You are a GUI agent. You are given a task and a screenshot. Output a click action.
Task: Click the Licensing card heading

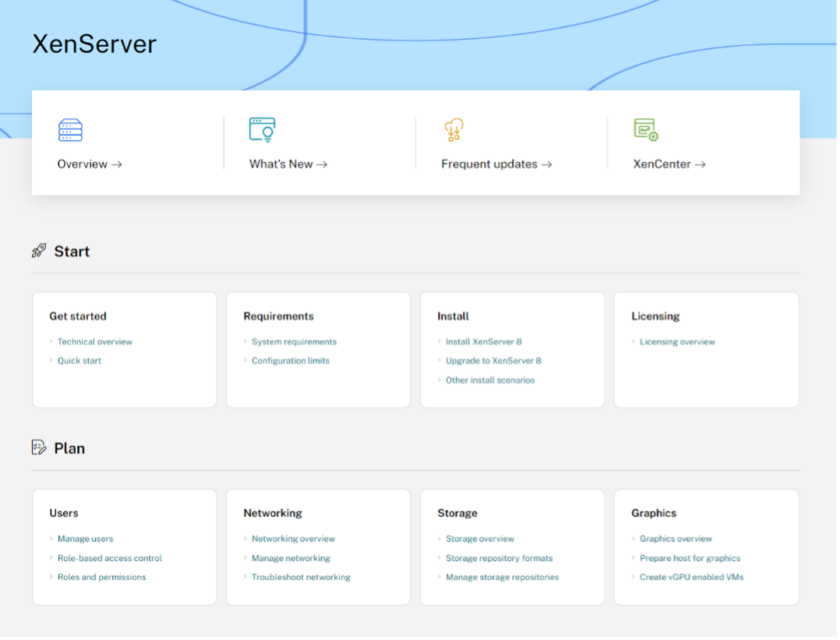click(x=655, y=316)
